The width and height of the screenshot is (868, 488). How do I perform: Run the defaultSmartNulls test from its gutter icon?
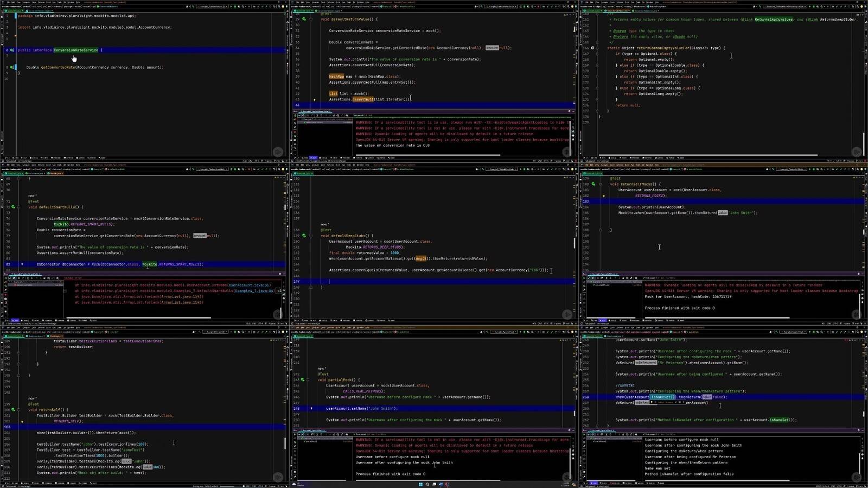[x=12, y=207]
